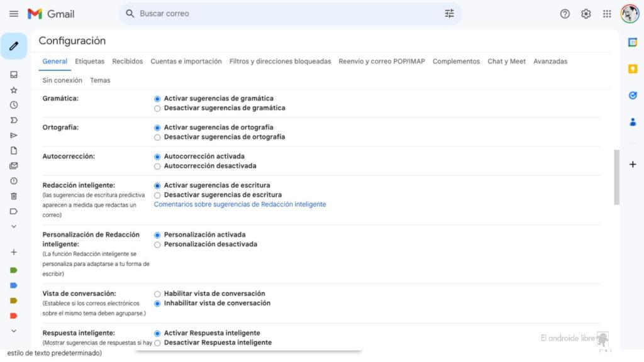The width and height of the screenshot is (644, 362).
Task: Open the Complementos tab
Action: point(456,61)
